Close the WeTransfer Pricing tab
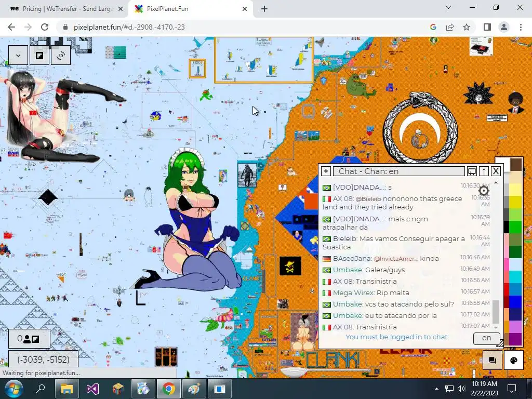Viewport: 532px width, 399px height. coord(120,9)
